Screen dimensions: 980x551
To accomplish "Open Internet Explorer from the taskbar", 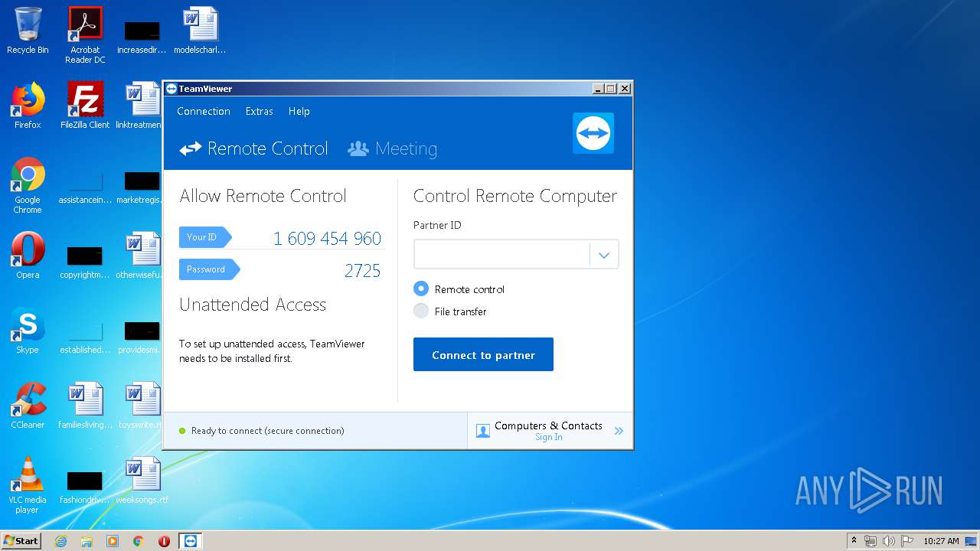I will pos(60,540).
